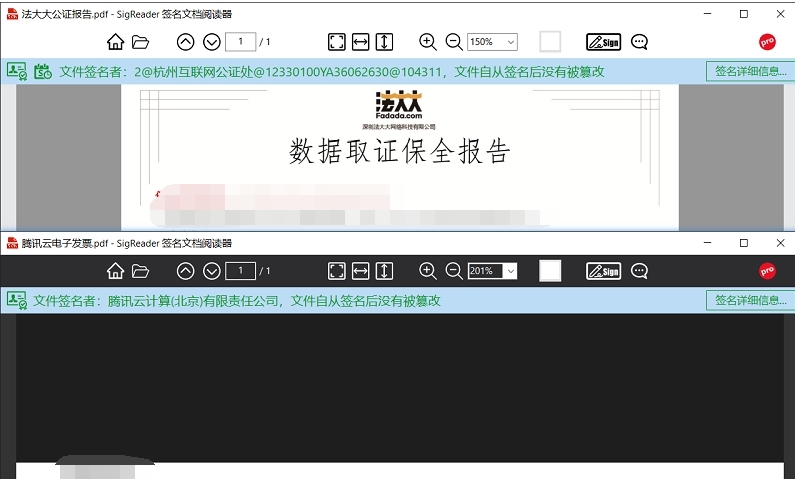This screenshot has width=795, height=479.
Task: Minimize the 腾讯云电子发票.pdf window
Action: (x=708, y=243)
